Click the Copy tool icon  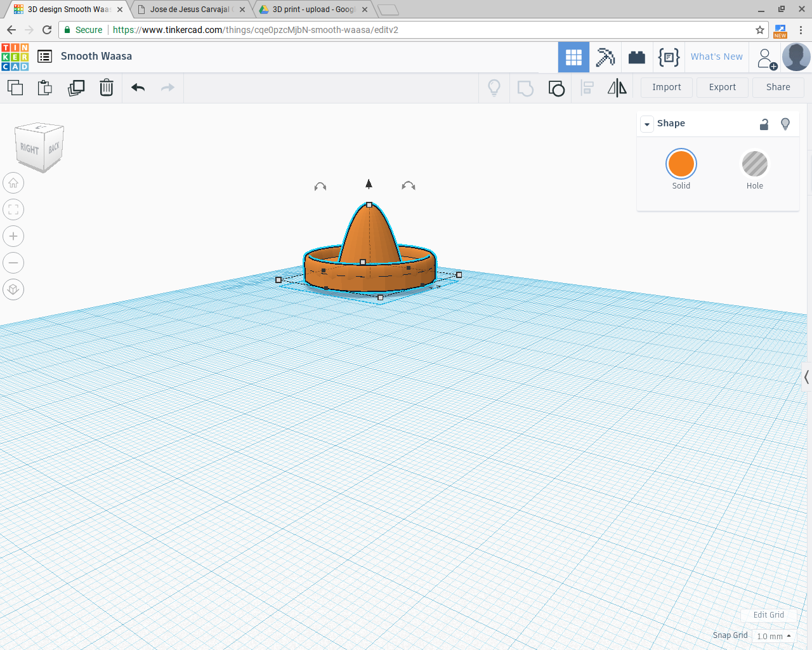pyautogui.click(x=15, y=88)
